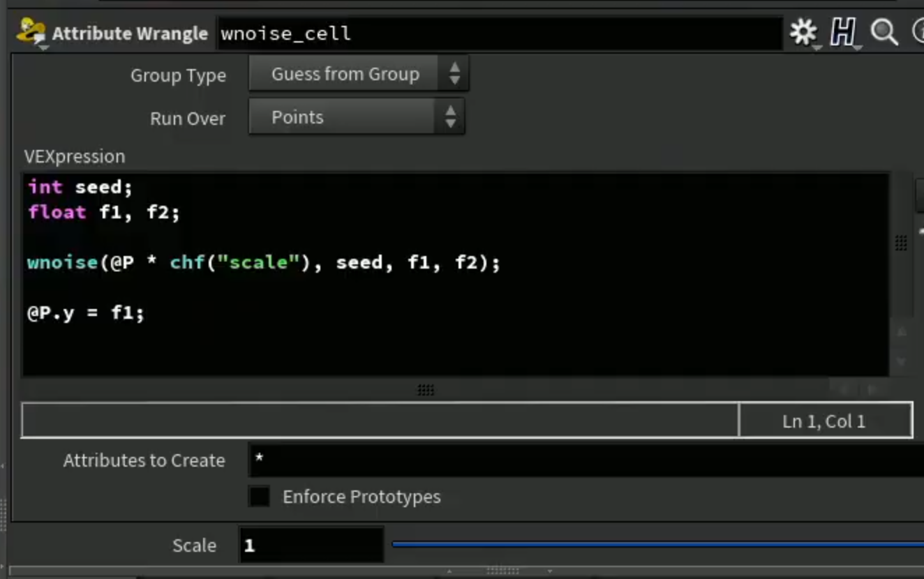Image resolution: width=924 pixels, height=579 pixels.
Task: Click the Attribute Wrangle node icon
Action: [31, 32]
